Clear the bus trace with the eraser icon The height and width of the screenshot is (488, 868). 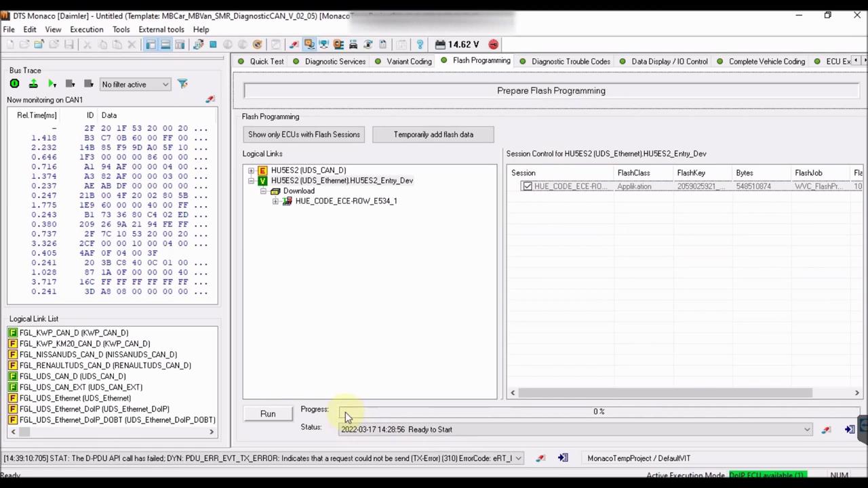pos(210,100)
